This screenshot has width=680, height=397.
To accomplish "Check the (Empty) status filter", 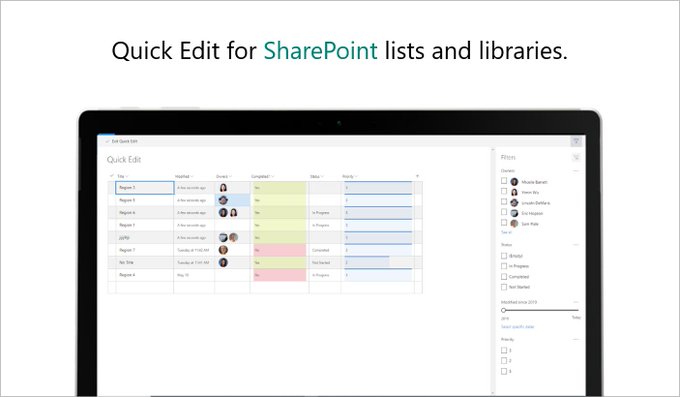I will click(x=504, y=256).
